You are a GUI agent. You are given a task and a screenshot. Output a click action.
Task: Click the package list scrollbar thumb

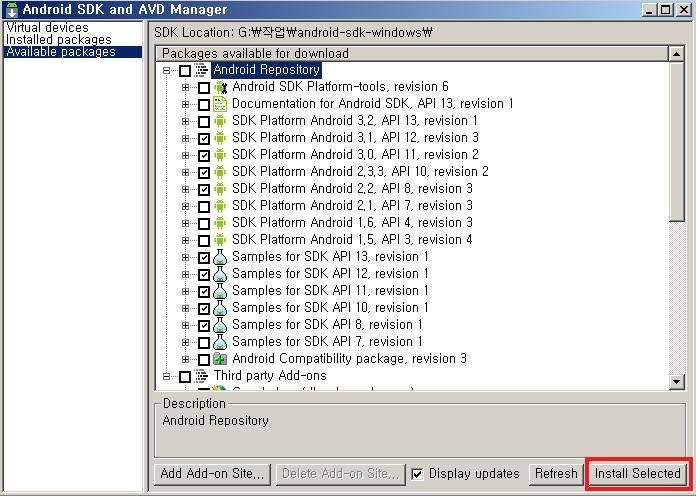(x=676, y=142)
